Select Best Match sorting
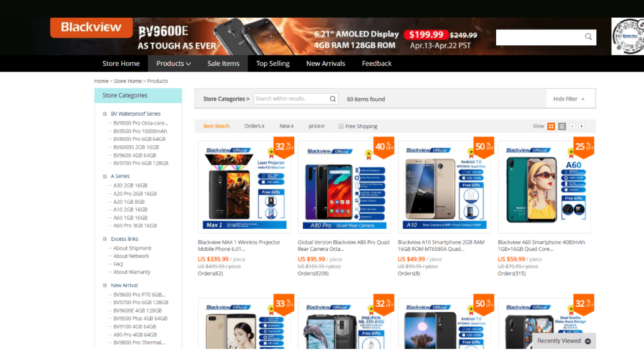644x362 pixels. click(x=216, y=126)
